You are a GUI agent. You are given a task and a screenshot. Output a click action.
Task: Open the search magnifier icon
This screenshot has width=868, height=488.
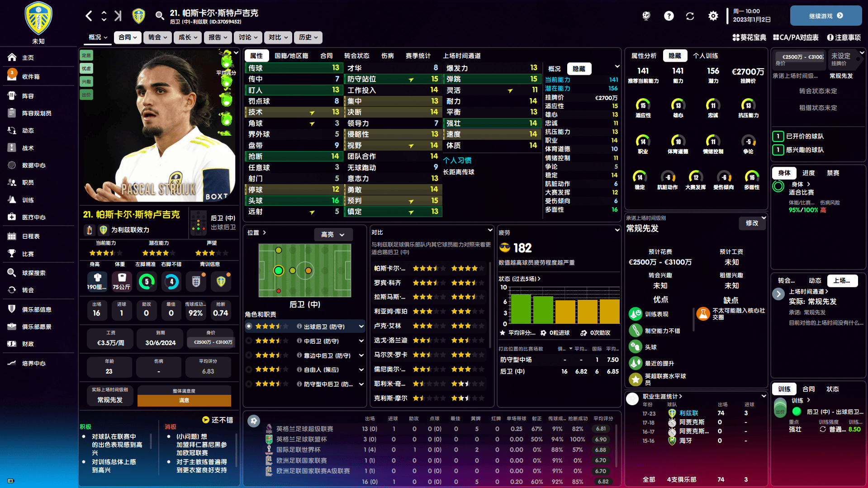click(159, 16)
